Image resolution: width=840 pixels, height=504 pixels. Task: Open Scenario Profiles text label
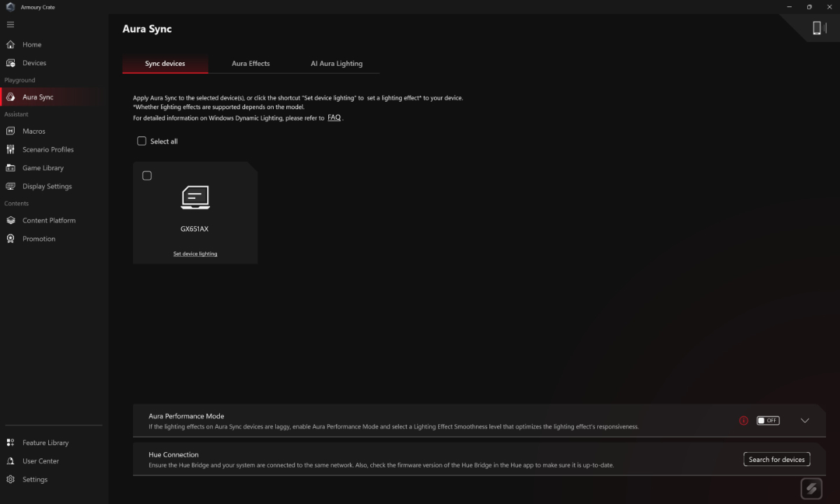click(48, 150)
